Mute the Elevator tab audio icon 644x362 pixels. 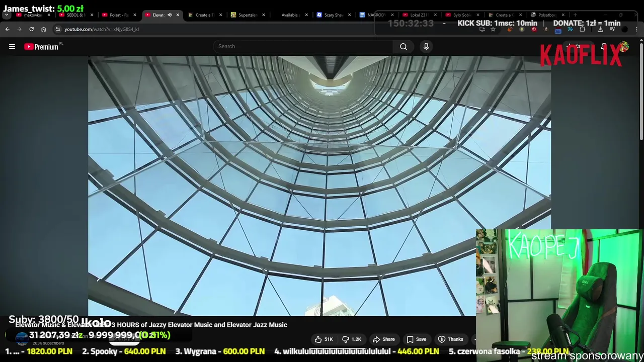170,15
